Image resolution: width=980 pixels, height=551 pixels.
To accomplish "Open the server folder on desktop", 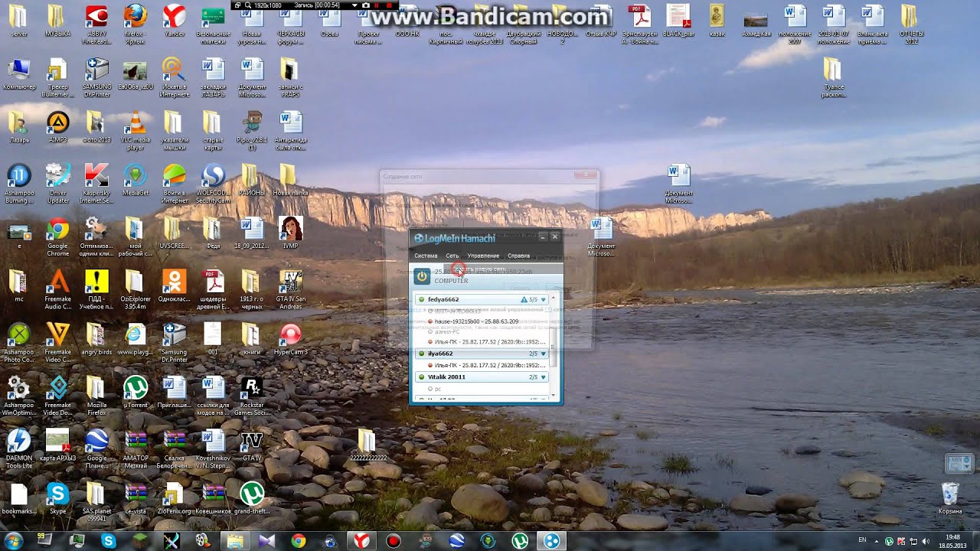I will pos(19,21).
